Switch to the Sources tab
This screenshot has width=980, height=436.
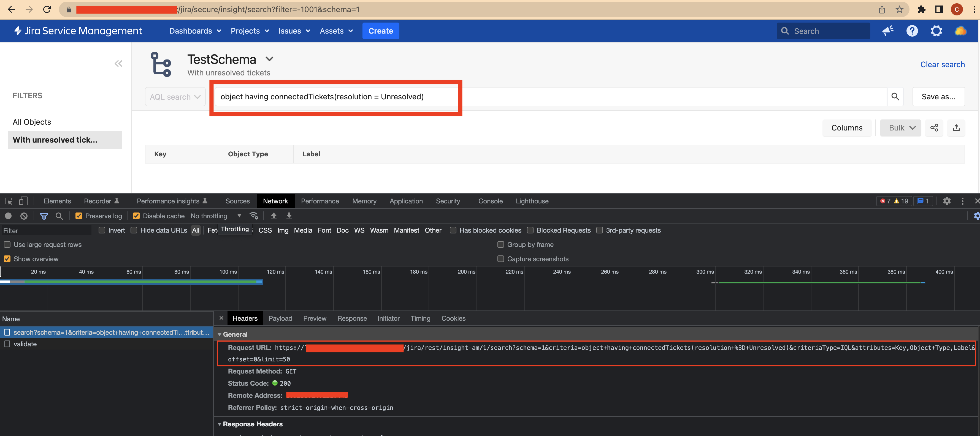click(x=237, y=201)
